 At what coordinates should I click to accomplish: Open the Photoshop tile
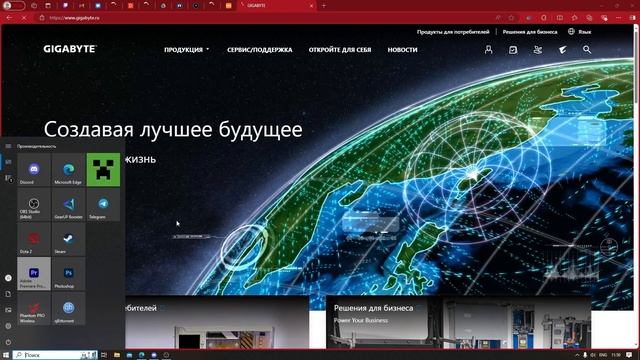[69, 274]
